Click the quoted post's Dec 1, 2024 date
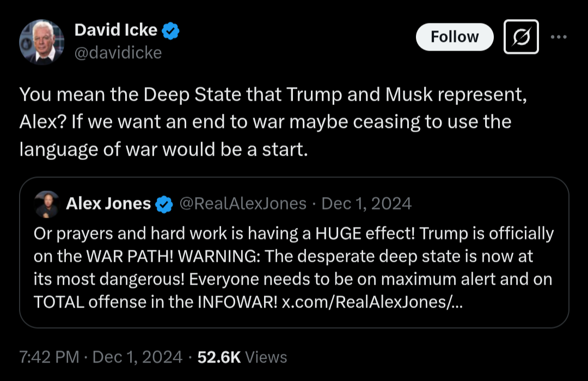 pyautogui.click(x=367, y=204)
